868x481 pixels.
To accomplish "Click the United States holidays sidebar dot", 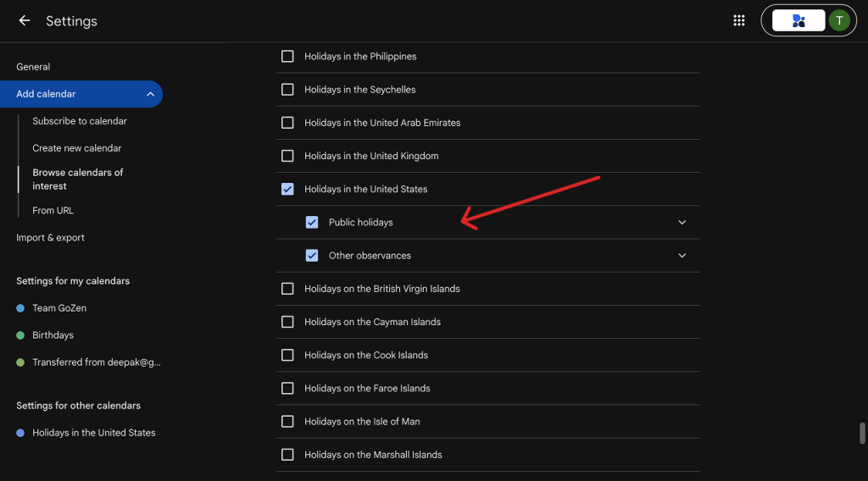I will click(20, 433).
